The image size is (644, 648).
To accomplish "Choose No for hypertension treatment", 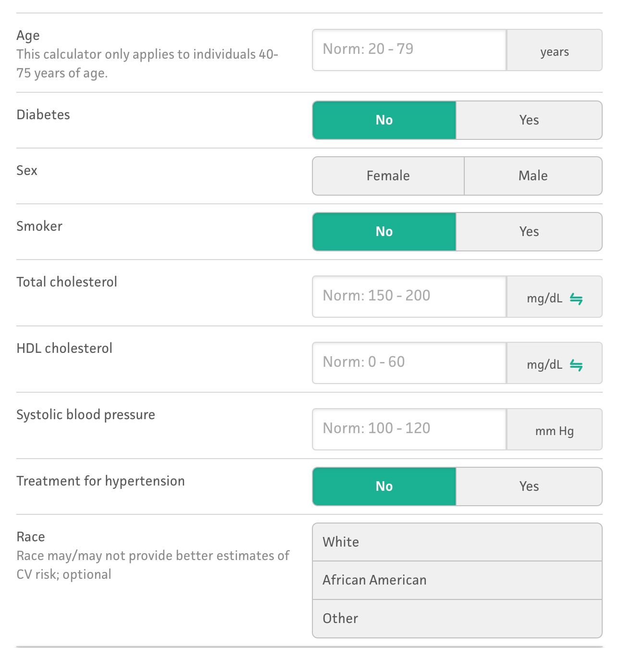I will pos(384,486).
